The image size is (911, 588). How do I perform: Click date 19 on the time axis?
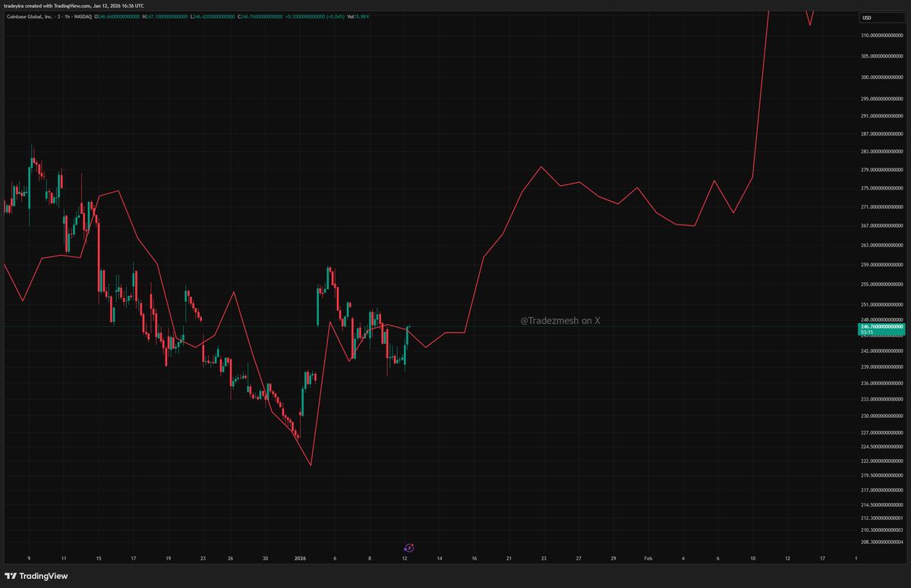point(169,558)
